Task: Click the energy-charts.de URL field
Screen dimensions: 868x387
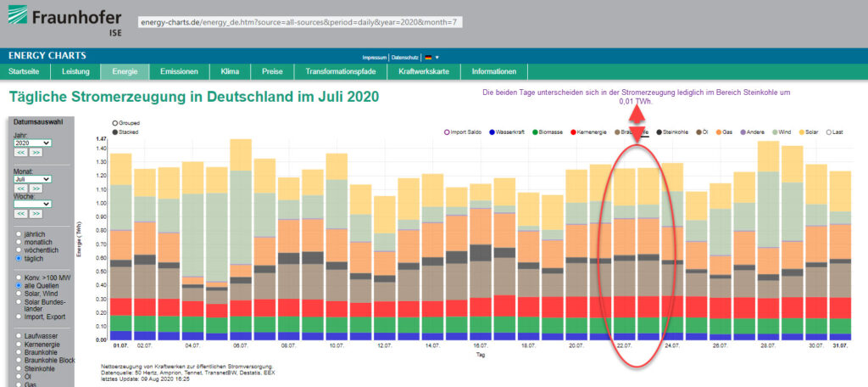Action: click(x=301, y=22)
